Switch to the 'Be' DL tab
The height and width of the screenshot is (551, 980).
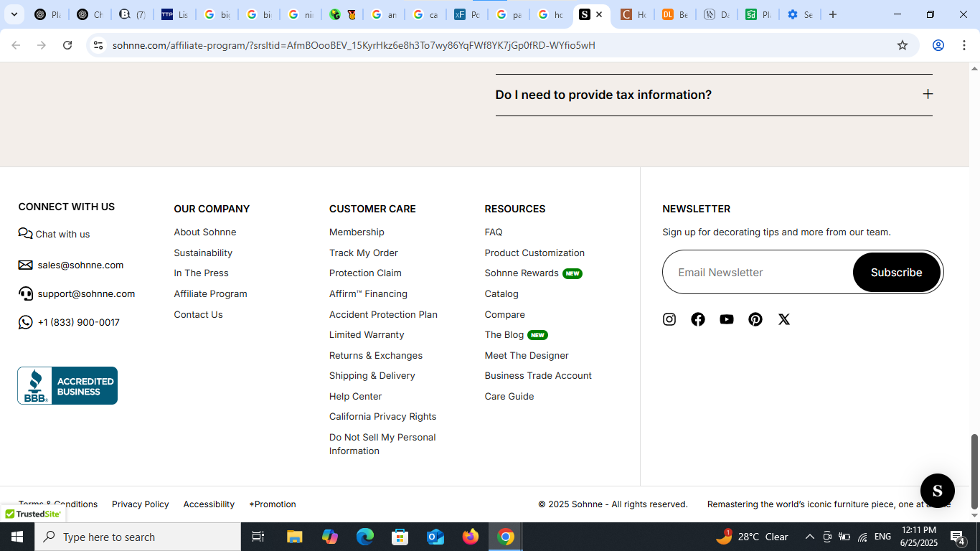pos(674,14)
